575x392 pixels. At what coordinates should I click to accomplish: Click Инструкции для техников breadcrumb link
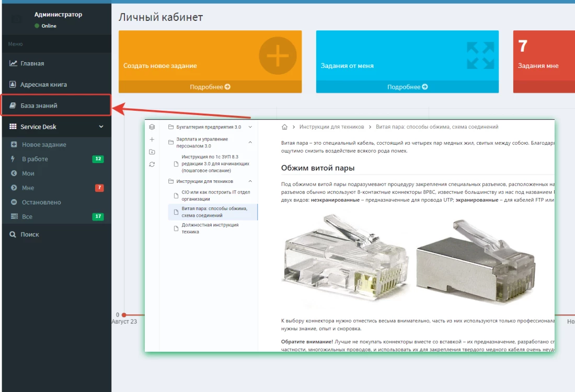pos(331,127)
